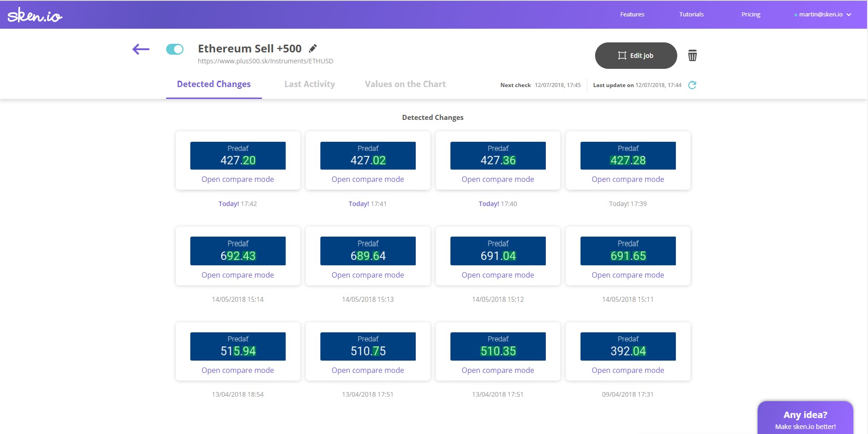Click the 'Today! 17:42' timestamp

tap(238, 204)
